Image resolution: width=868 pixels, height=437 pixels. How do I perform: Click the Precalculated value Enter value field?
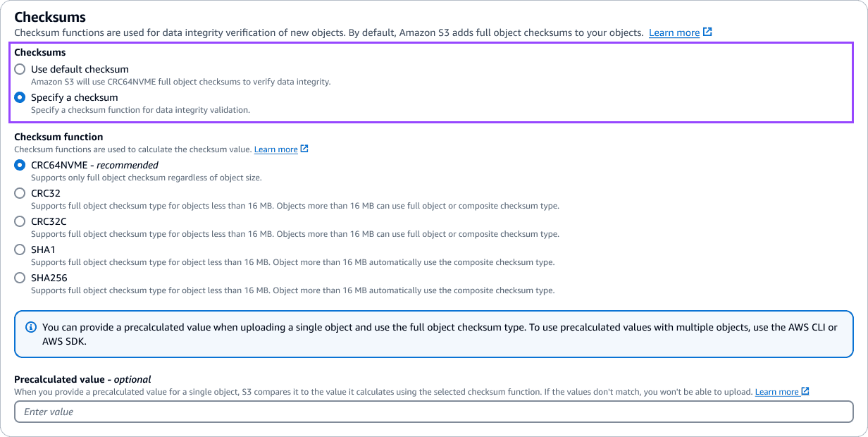434,412
